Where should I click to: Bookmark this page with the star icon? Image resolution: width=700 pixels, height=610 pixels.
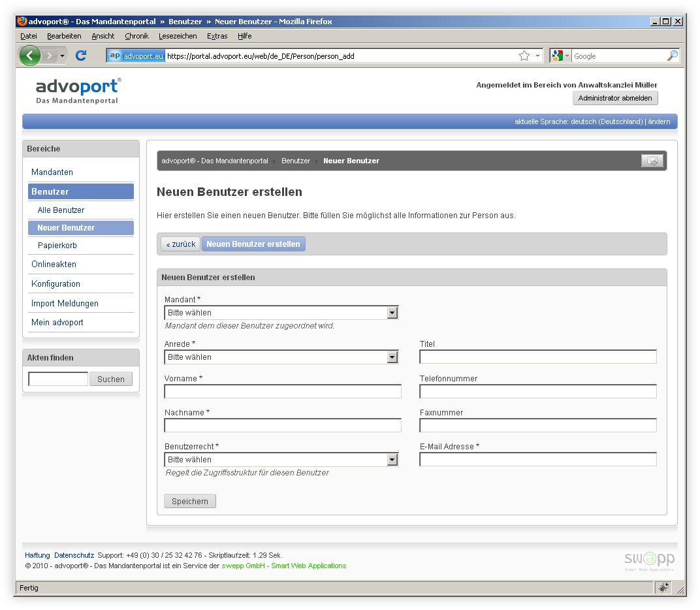click(524, 56)
